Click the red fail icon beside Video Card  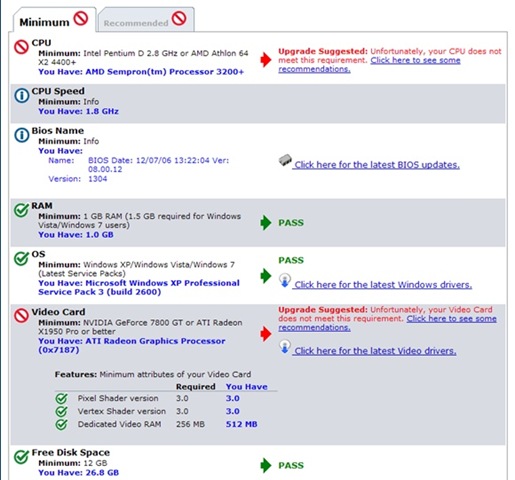(x=21, y=315)
